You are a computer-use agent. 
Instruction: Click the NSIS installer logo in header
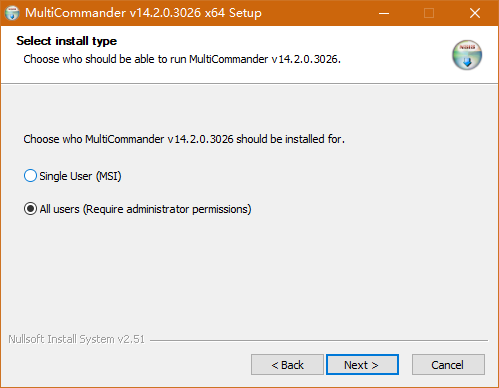467,55
